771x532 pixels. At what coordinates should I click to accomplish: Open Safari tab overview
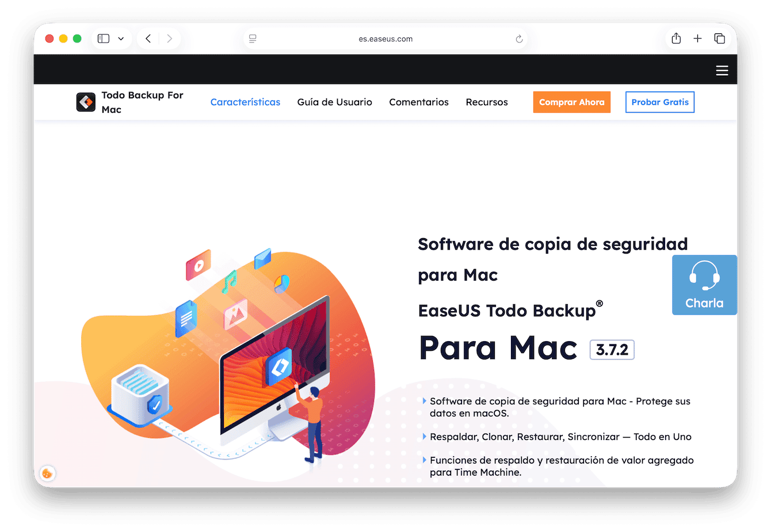click(720, 39)
